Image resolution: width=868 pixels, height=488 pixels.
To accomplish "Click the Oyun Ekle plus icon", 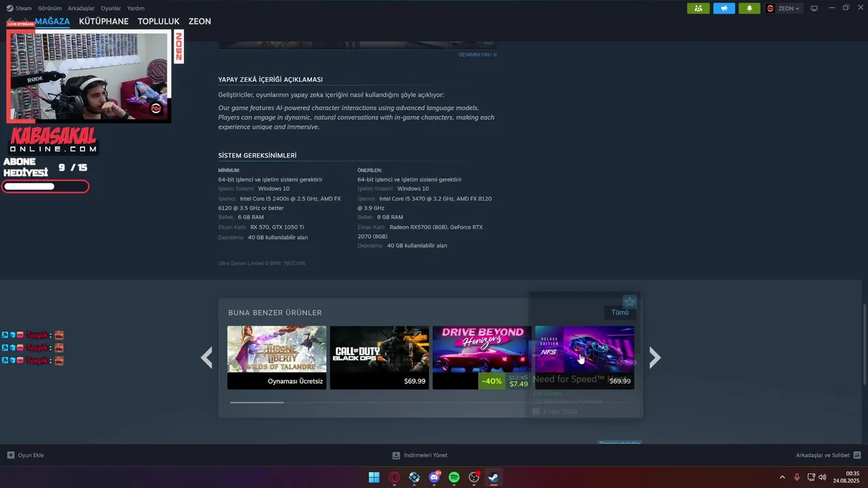I will coord(10,455).
